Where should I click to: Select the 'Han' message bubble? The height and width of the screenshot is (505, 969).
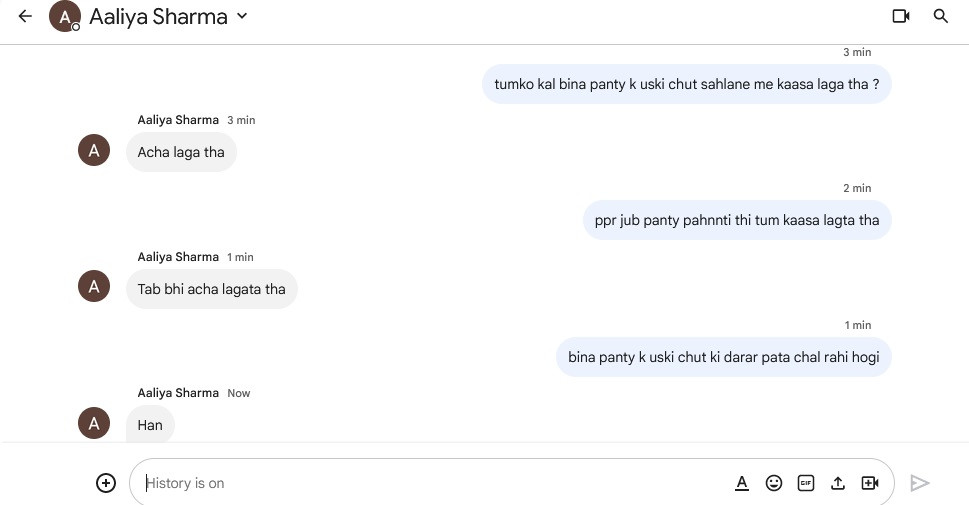(x=150, y=425)
